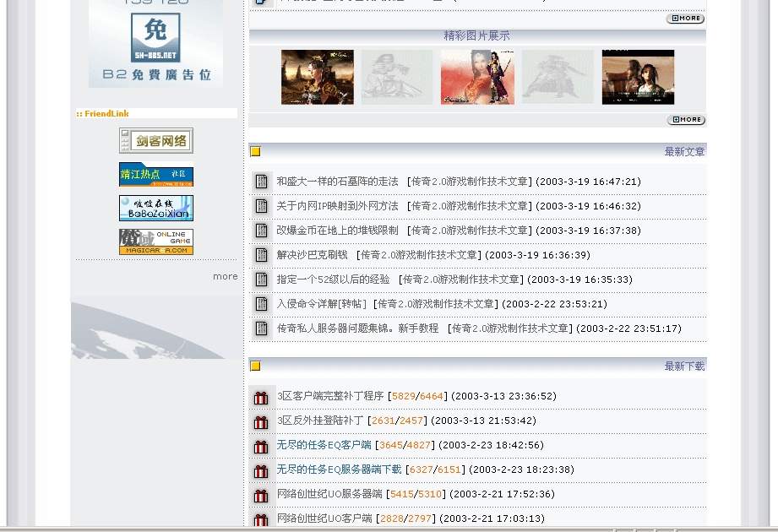Screen dimensions: 778x532
Task: View first gallery thumbnail in 精彩图片展示
Action: 317,77
